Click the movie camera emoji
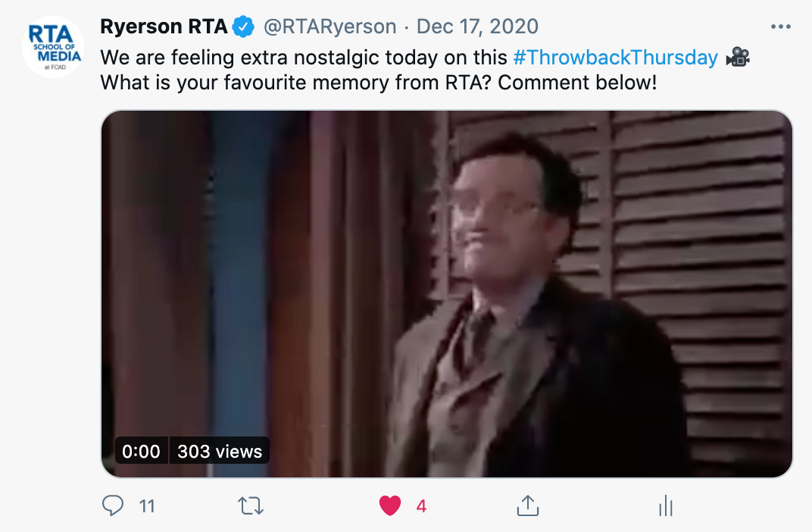This screenshot has height=532, width=812. click(738, 57)
